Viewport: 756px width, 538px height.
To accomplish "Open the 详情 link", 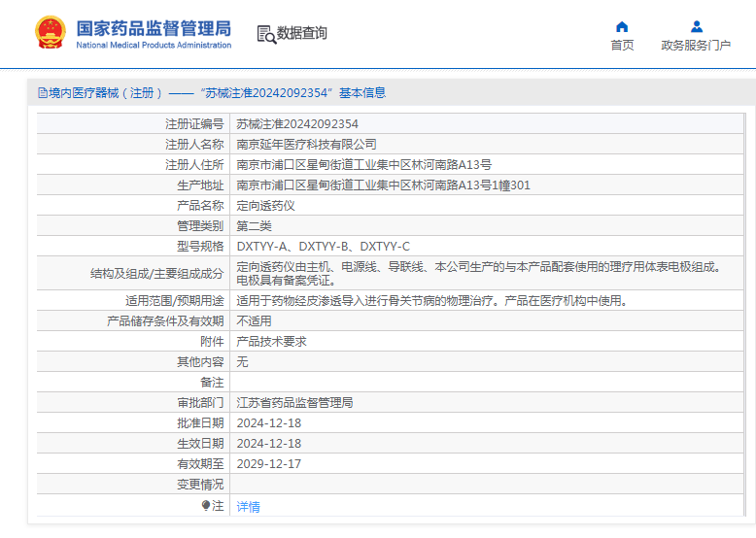I will coord(249,506).
